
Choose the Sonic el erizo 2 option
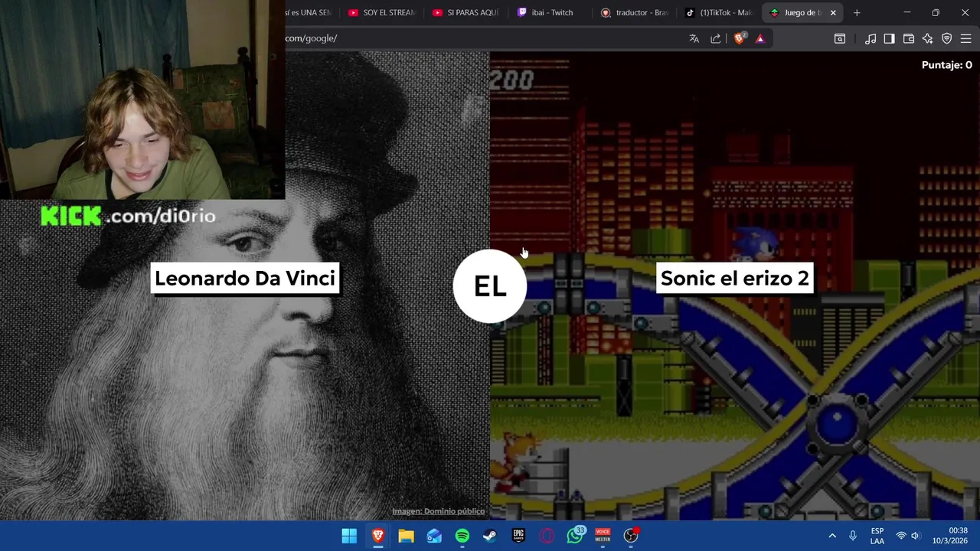click(x=734, y=278)
